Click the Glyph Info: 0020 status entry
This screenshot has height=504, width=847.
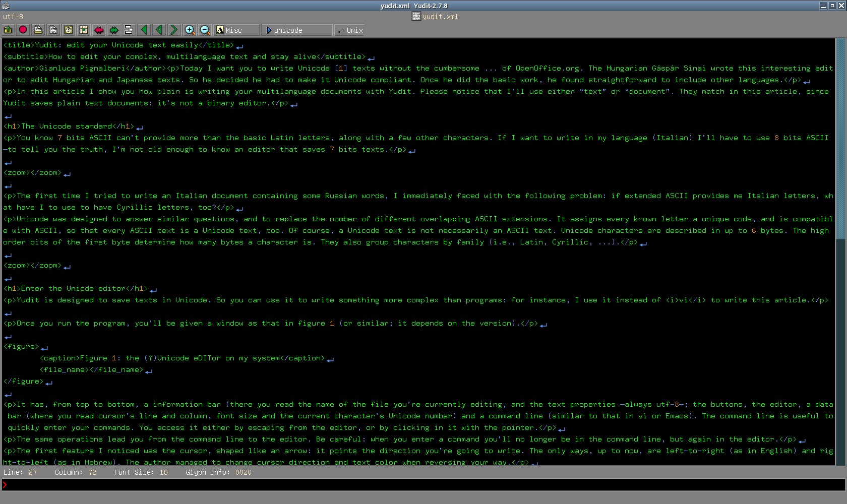(219, 472)
